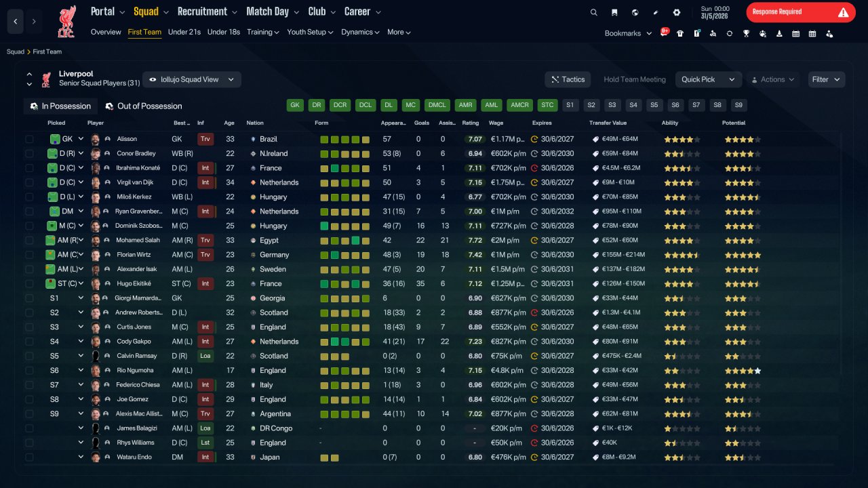The width and height of the screenshot is (868, 488).
Task: Tick the checkbox for Conor Bradley
Action: pyautogui.click(x=29, y=154)
